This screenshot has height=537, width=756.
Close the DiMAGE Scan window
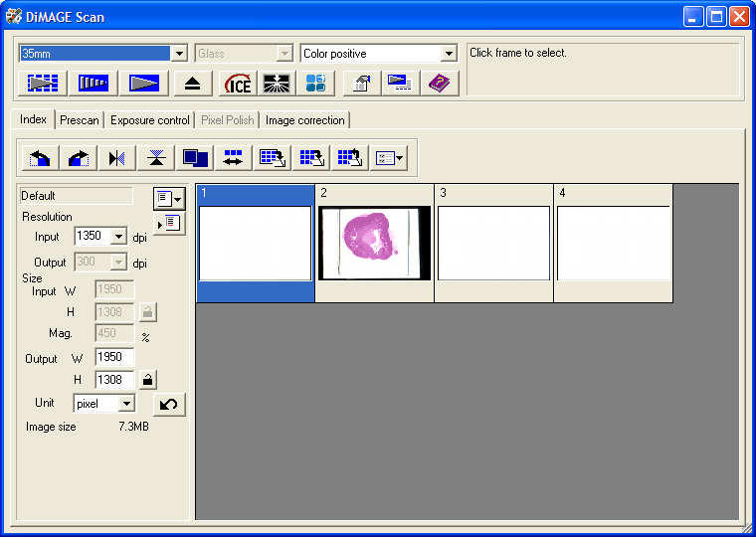click(x=739, y=17)
